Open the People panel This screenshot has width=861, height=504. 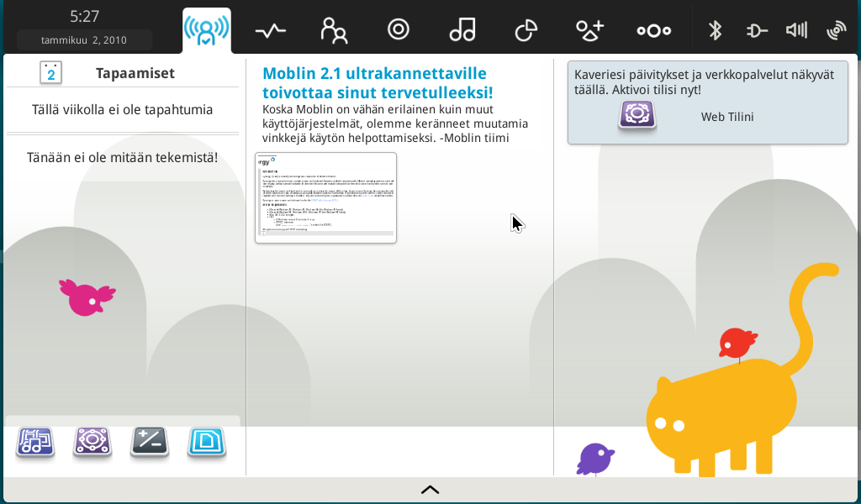[334, 30]
